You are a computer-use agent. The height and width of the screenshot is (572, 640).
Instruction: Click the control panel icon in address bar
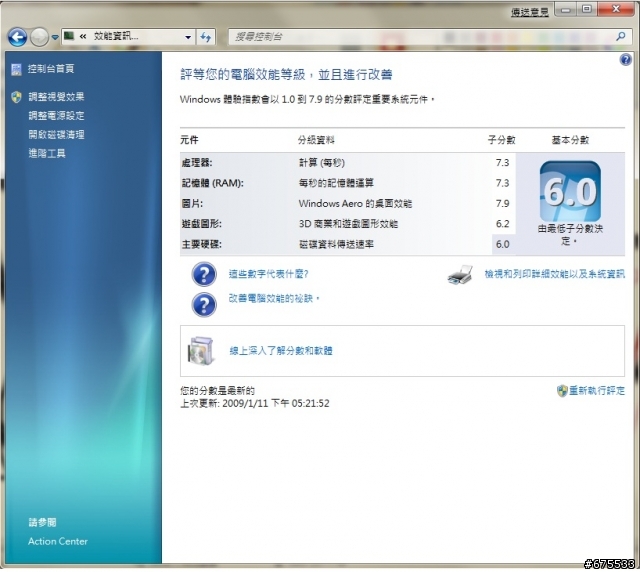click(69, 36)
